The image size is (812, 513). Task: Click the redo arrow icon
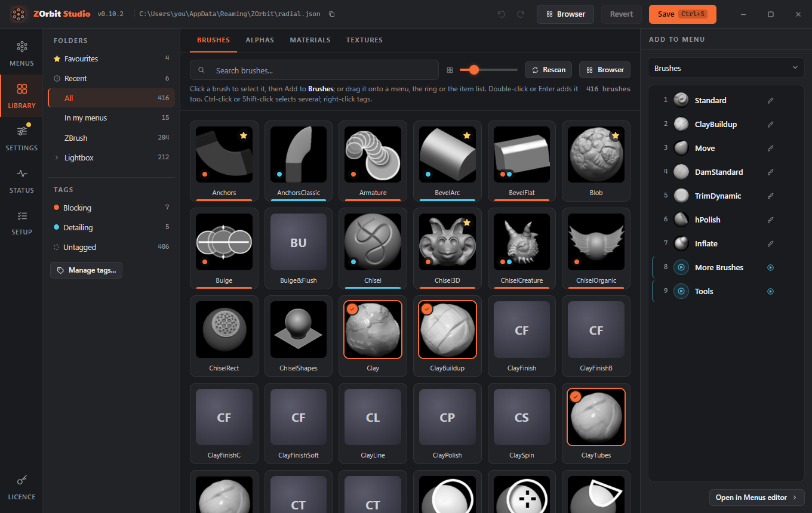pos(521,14)
